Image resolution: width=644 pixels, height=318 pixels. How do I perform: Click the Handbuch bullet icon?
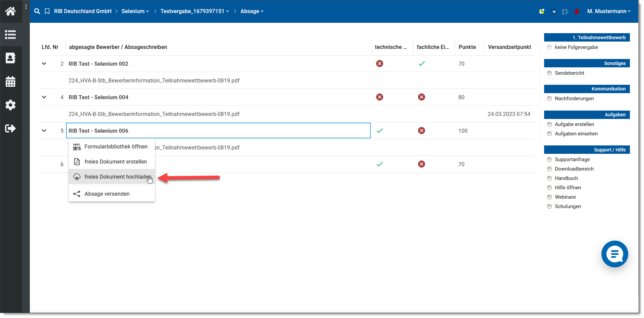pos(549,178)
